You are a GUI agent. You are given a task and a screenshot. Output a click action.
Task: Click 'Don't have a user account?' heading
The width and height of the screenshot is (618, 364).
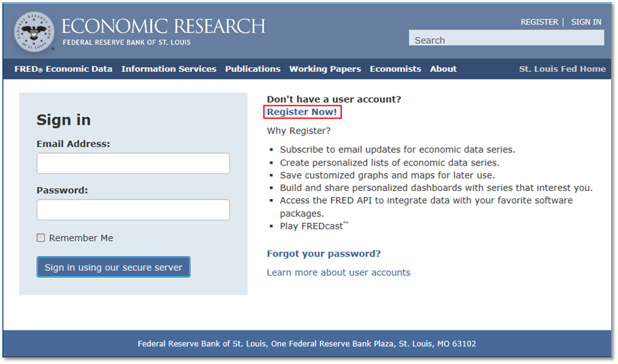coord(334,99)
